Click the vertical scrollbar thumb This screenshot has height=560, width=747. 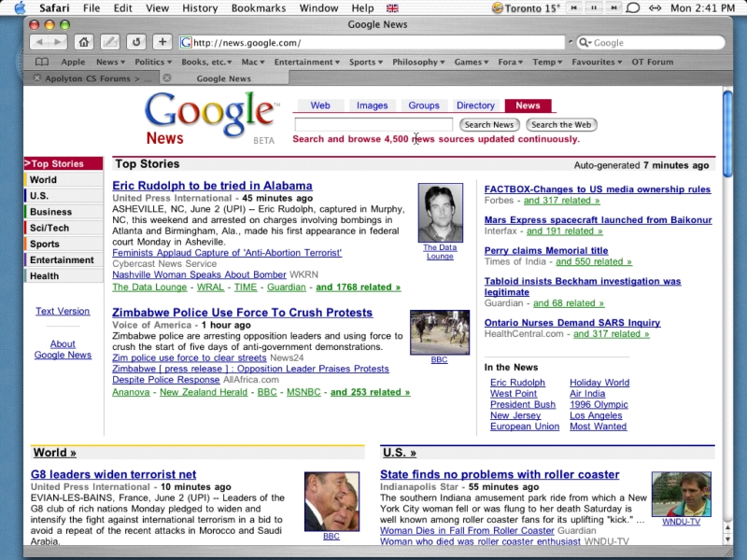[727, 133]
